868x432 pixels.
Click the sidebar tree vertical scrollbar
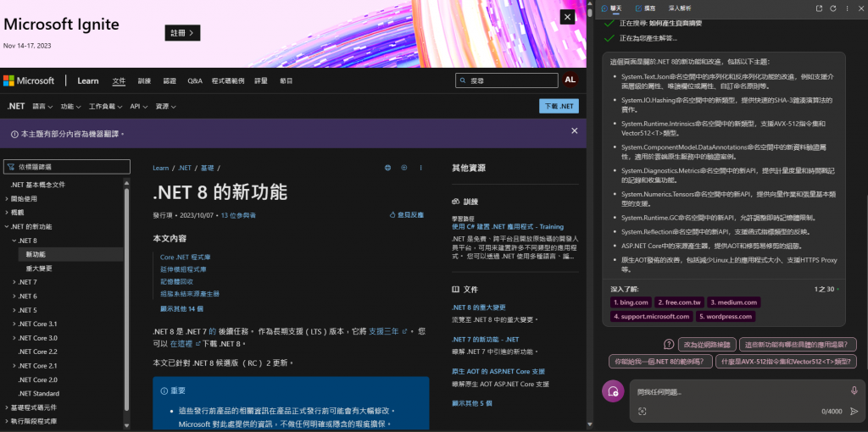(x=126, y=299)
